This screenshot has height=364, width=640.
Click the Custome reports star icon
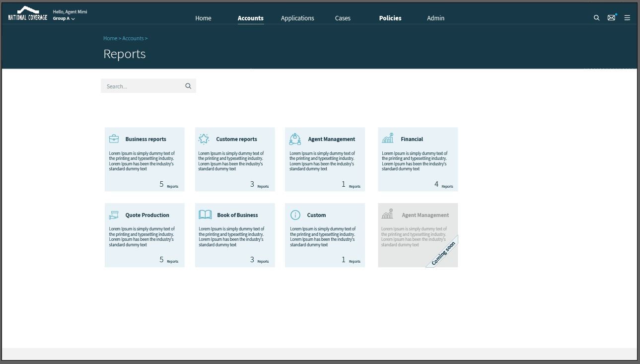point(204,139)
